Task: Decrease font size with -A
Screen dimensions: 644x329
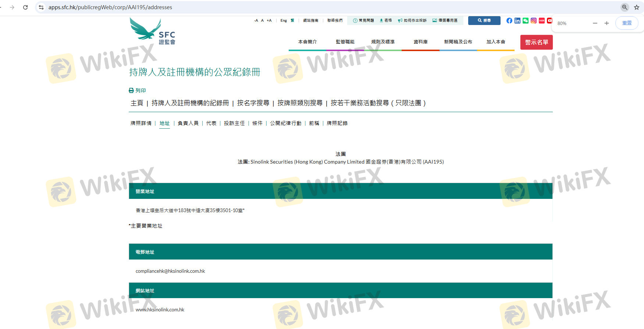Action: 256,21
